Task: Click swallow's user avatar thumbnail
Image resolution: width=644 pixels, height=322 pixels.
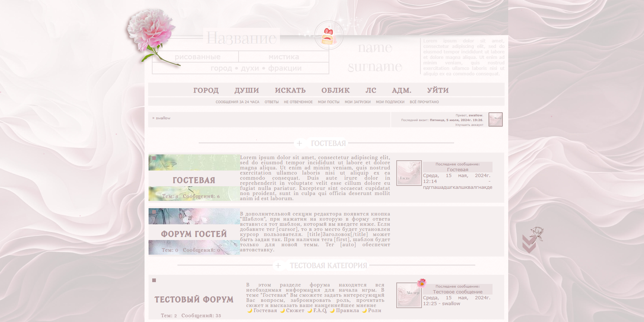Action: pos(495,120)
